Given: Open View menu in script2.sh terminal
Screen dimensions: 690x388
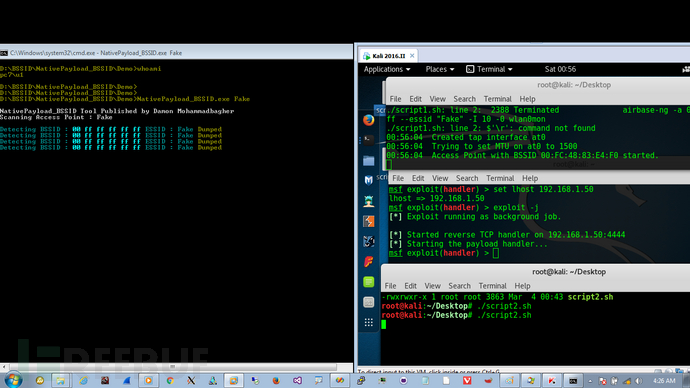Looking at the screenshot, I should 433,286.
